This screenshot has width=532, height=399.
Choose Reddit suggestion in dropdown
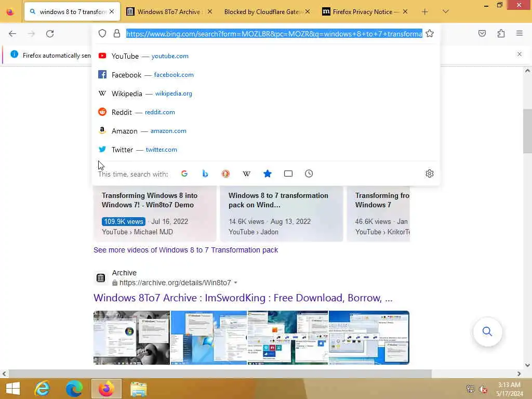265,112
